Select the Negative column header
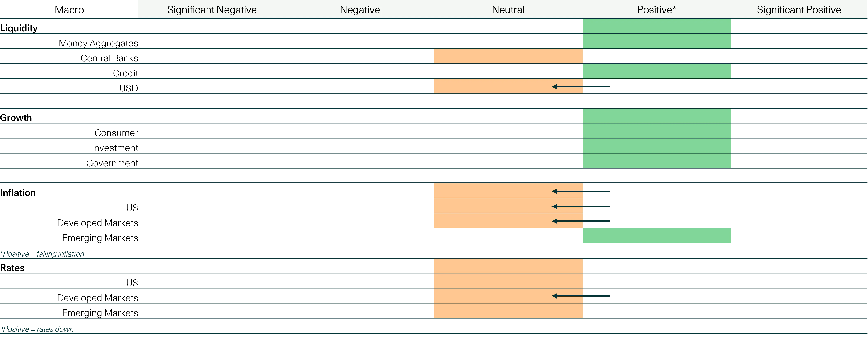 click(x=360, y=10)
